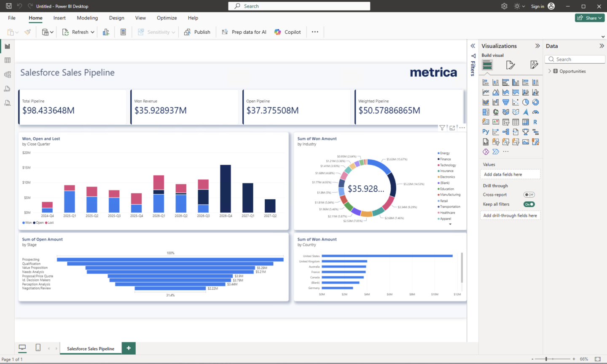Expand the Filters pane
607x364 pixels.
pyautogui.click(x=473, y=46)
